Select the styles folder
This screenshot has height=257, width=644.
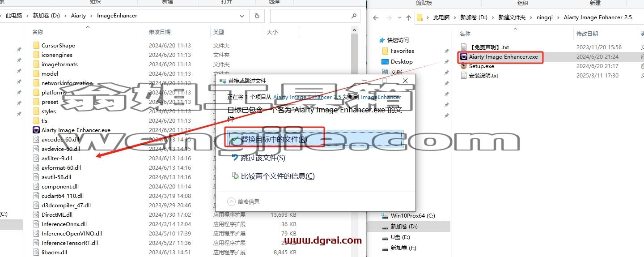point(49,111)
